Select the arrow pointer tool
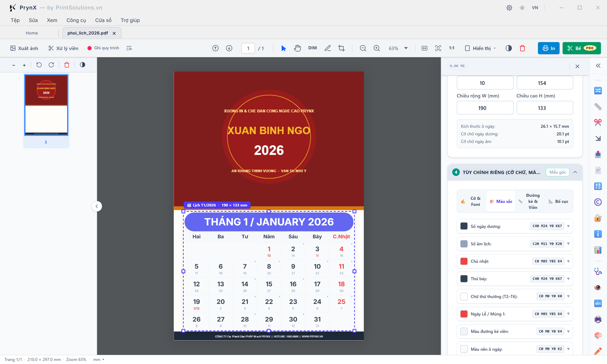The image size is (607, 364). click(283, 48)
